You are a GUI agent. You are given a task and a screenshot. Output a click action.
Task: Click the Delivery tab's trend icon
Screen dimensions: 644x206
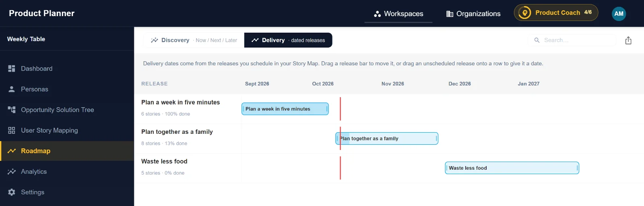[255, 40]
